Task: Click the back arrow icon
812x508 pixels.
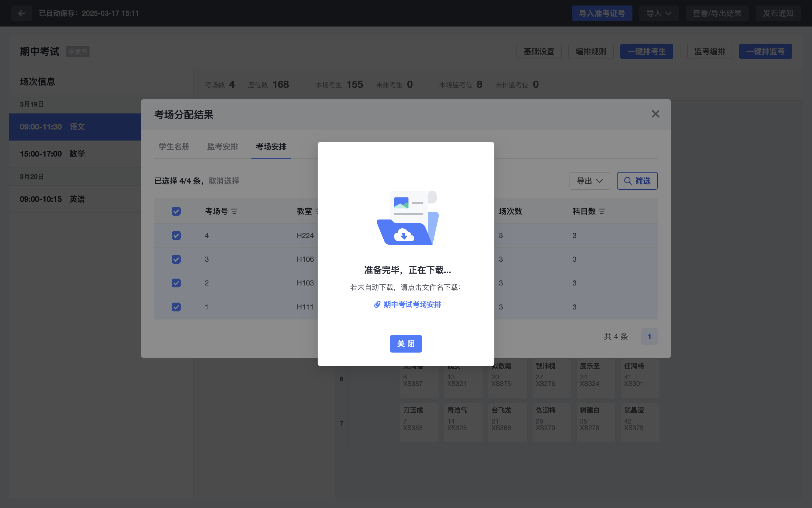Action: (22, 13)
